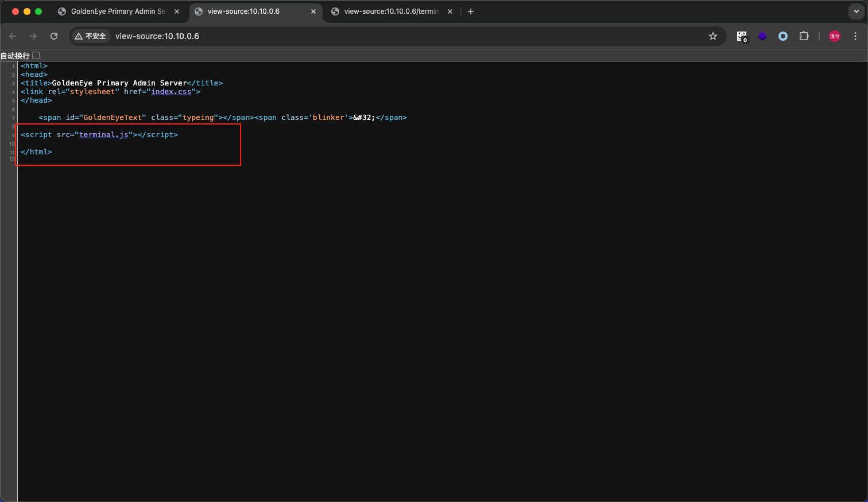Switch to GoldenEye Primary Admin Server tab
This screenshot has height=502, width=868.
(x=118, y=11)
